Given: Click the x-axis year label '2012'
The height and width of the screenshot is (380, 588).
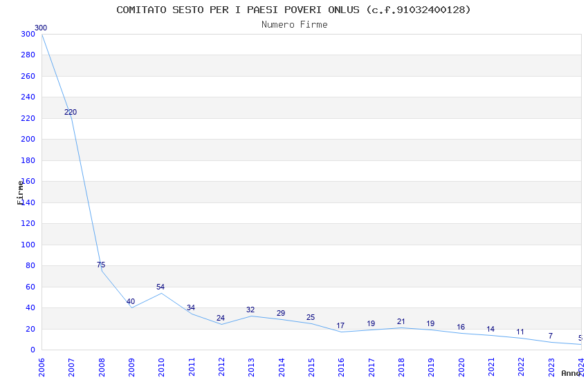Looking at the screenshot, I should (x=221, y=367).
